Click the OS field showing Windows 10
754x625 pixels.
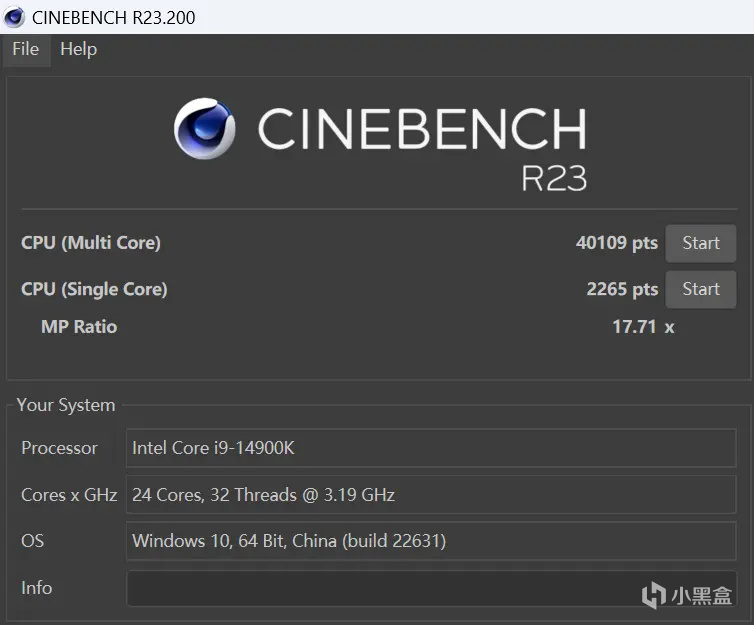tap(431, 541)
